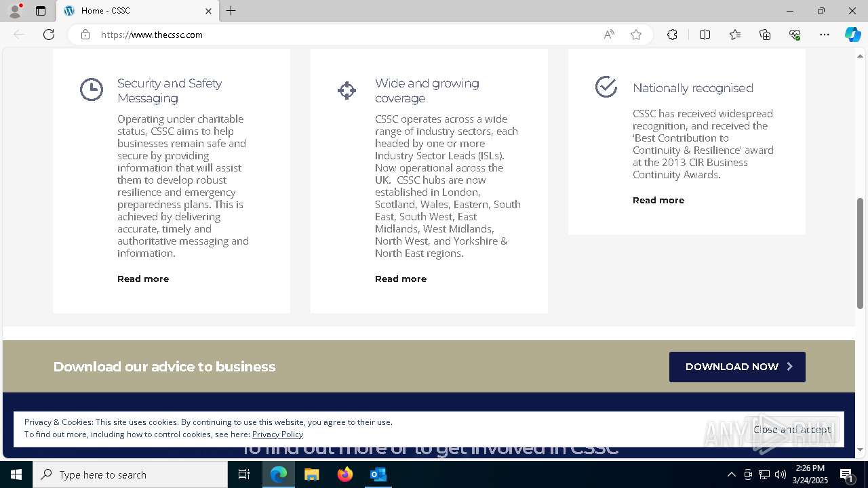868x488 pixels.
Task: Click the address bar URL field
Action: click(346, 35)
